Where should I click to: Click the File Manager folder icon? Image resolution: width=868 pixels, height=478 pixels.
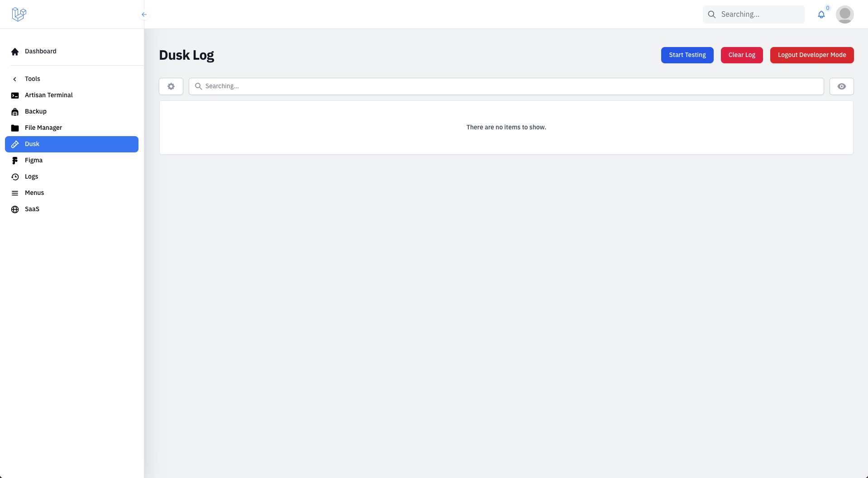coord(15,128)
